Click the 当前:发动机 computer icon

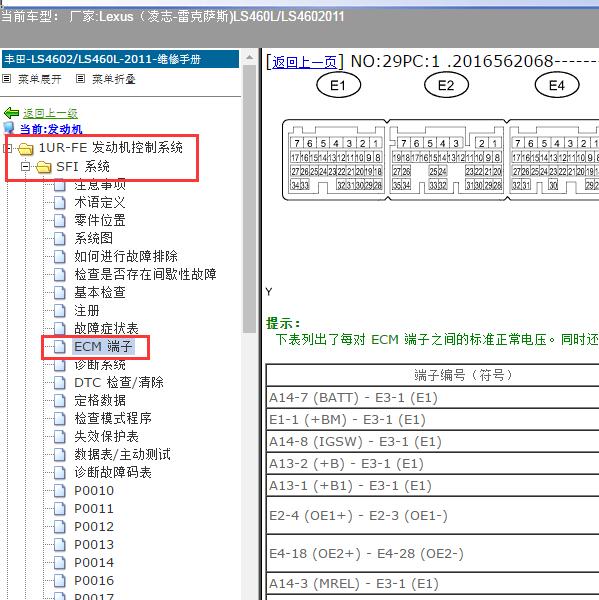click(x=9, y=128)
